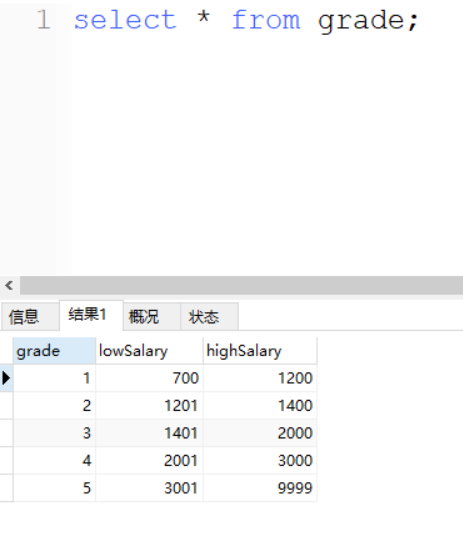Click highSalary cell 9999
The image size is (463, 544).
pyautogui.click(x=260, y=488)
